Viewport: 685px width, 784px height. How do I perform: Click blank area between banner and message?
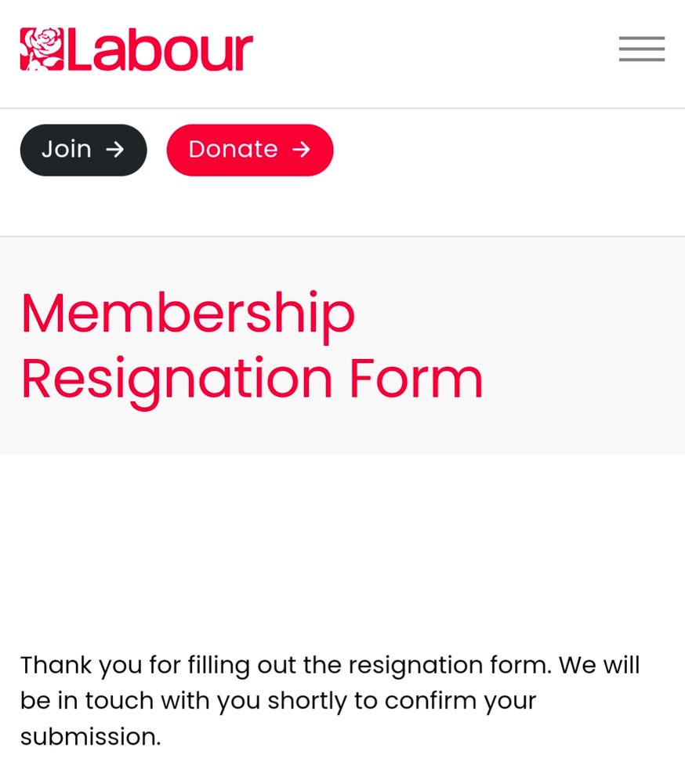[342, 550]
